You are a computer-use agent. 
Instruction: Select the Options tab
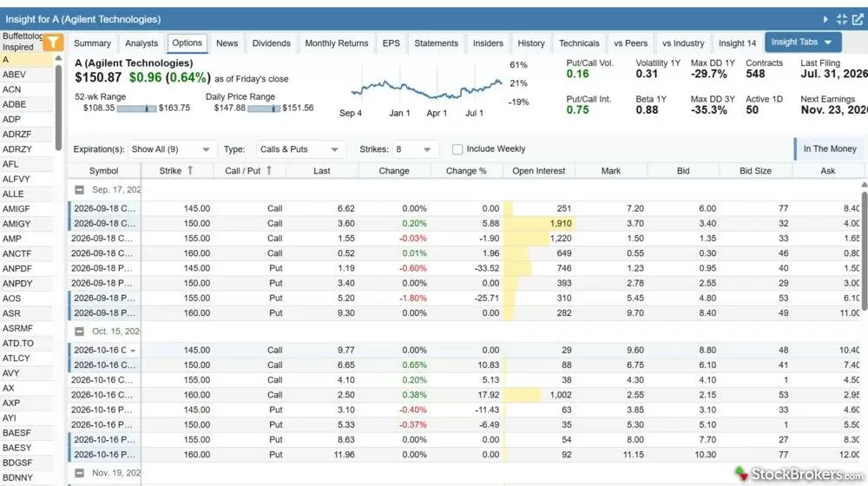[187, 43]
